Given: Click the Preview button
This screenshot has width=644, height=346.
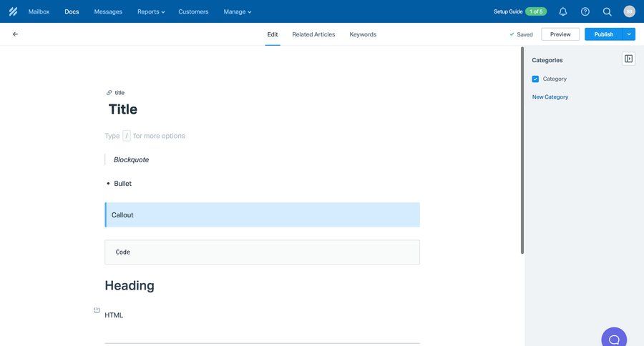Looking at the screenshot, I should (x=560, y=34).
